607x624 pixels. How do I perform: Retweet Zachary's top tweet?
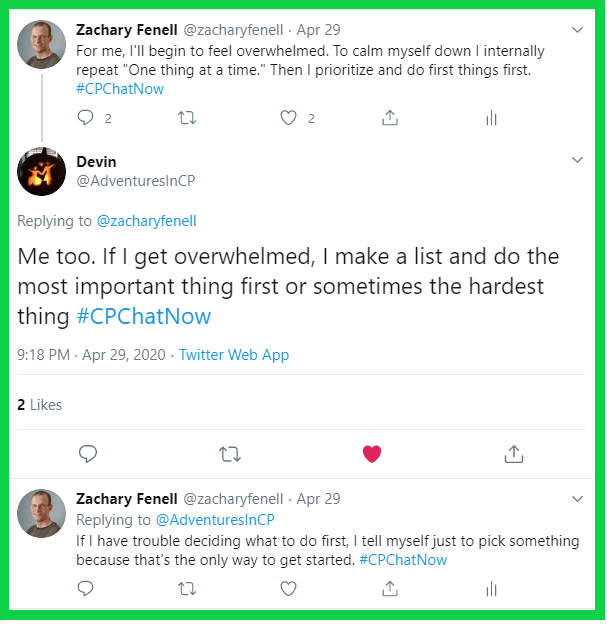(186, 118)
